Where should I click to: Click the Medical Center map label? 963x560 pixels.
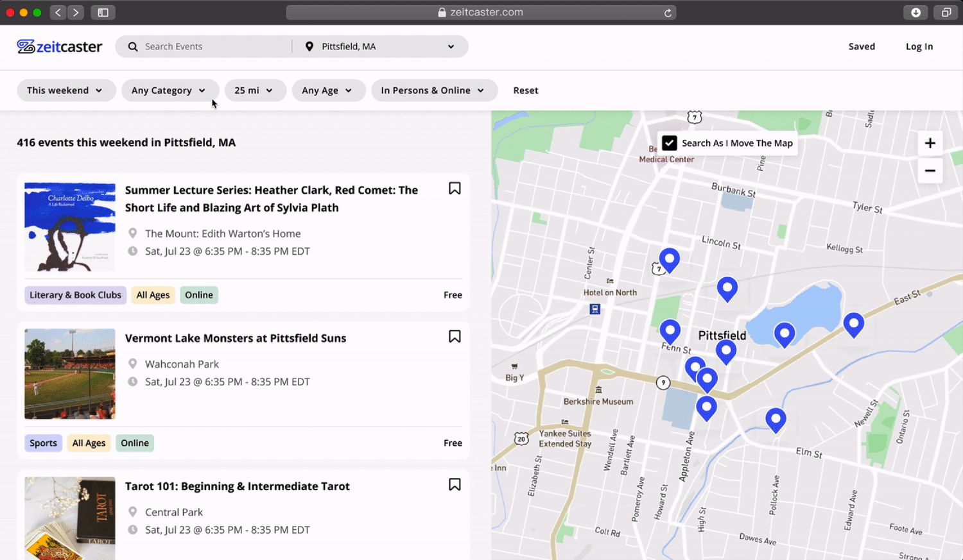[666, 159]
